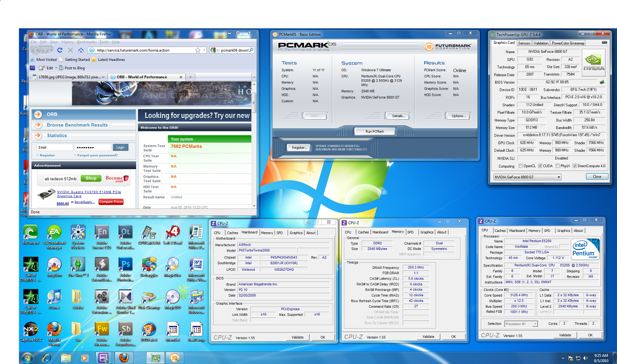Open Firefox Bookmarks menu
617x364 pixels.
pyautogui.click(x=86, y=42)
